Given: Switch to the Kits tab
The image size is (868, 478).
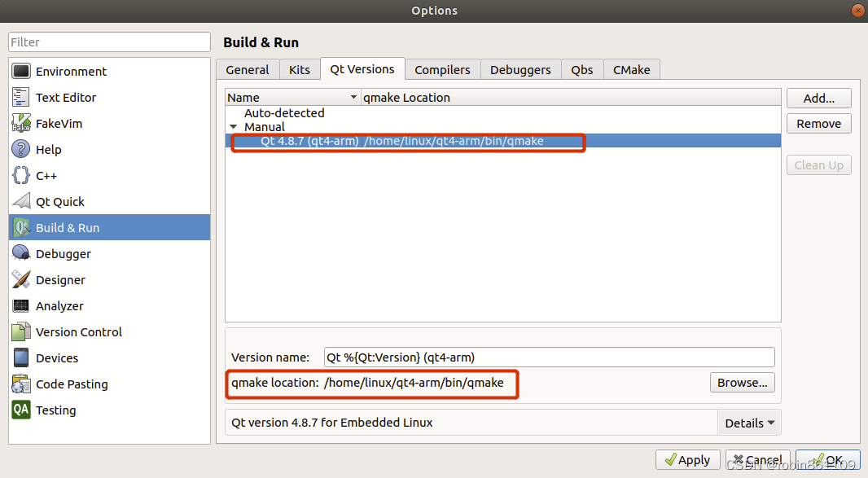Looking at the screenshot, I should [x=300, y=70].
